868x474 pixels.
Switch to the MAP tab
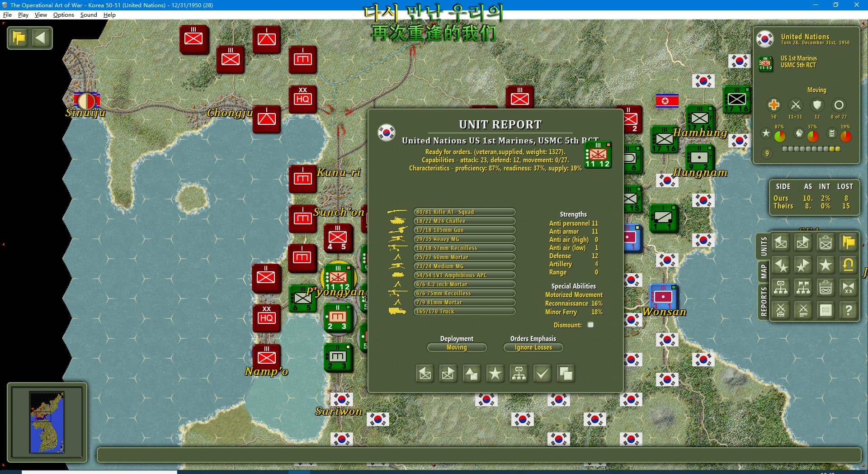click(x=764, y=271)
